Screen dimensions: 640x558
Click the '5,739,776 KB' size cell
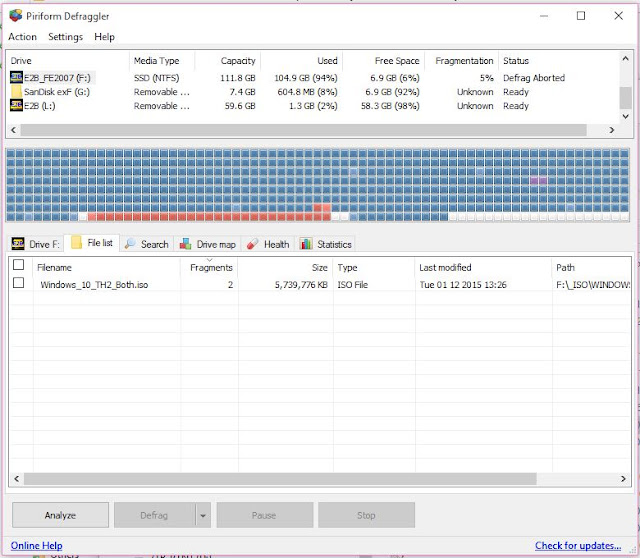(x=301, y=285)
